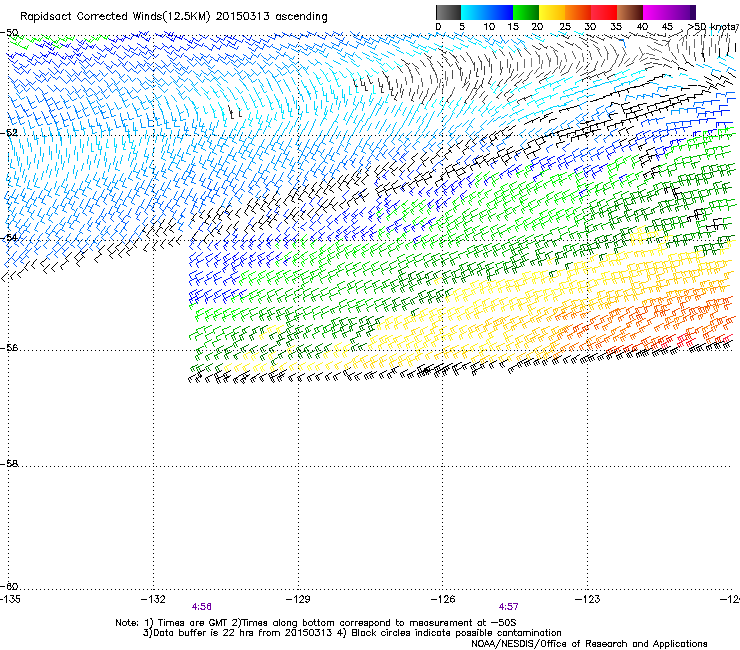Click the -129 longitude axis label
Screen dimensions: 740x650
click(298, 599)
